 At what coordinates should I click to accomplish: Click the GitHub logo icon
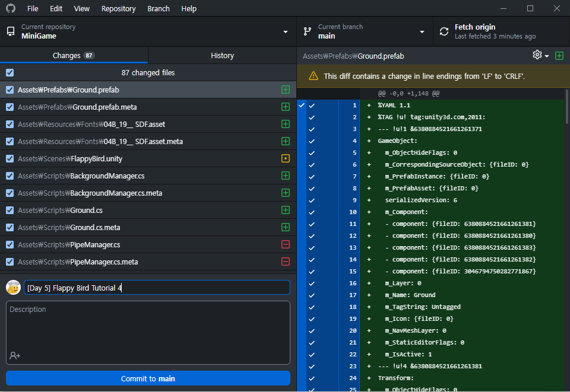point(11,8)
